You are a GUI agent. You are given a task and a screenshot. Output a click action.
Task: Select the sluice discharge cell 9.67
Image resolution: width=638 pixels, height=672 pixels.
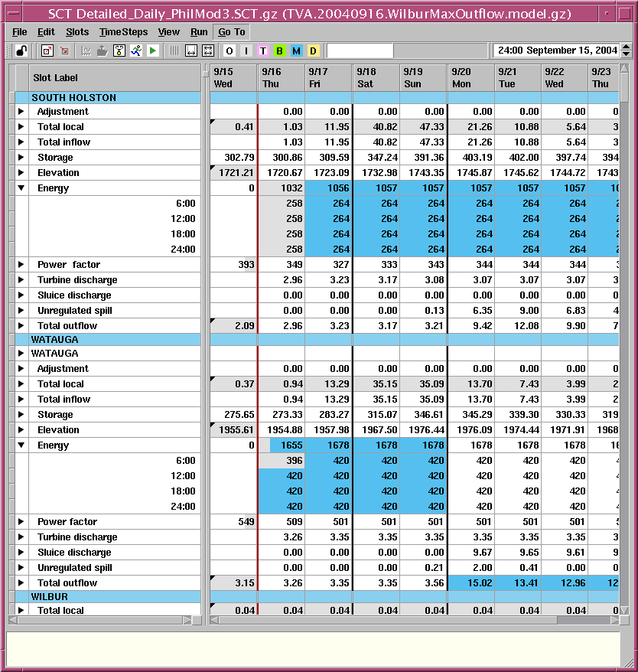point(470,553)
